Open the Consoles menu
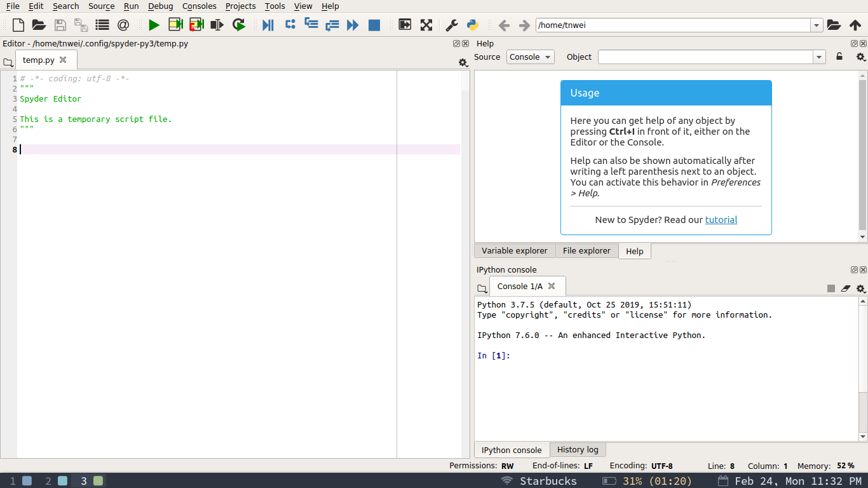868x488 pixels. click(199, 6)
